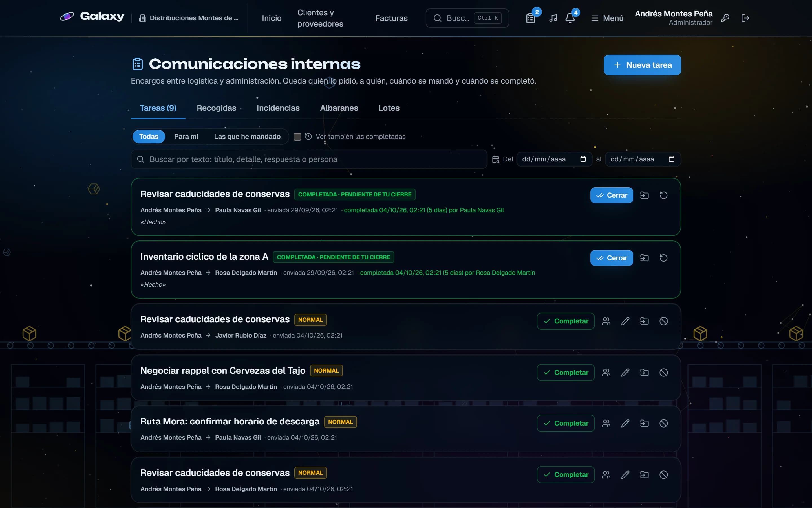Select Las que he mandado filter
812x508 pixels.
[247, 137]
